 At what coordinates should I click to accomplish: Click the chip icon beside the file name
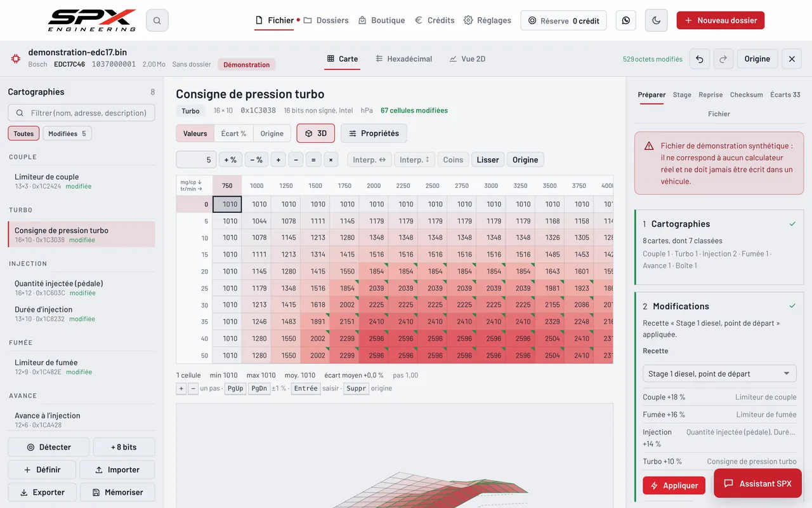click(15, 58)
